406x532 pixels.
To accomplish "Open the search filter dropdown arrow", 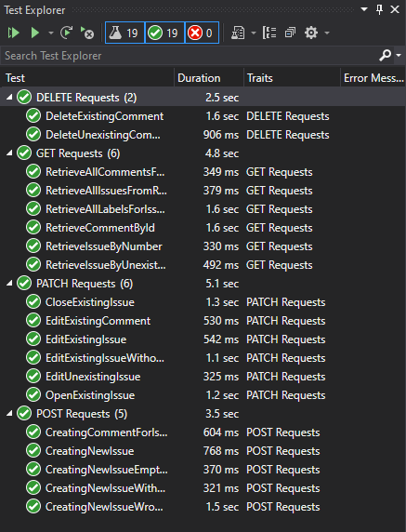I will [399, 55].
